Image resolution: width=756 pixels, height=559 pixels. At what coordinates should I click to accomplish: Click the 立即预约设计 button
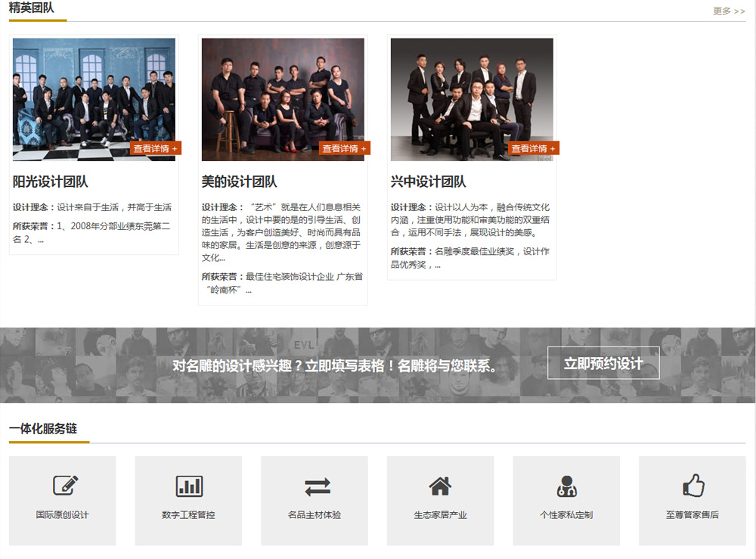click(603, 362)
